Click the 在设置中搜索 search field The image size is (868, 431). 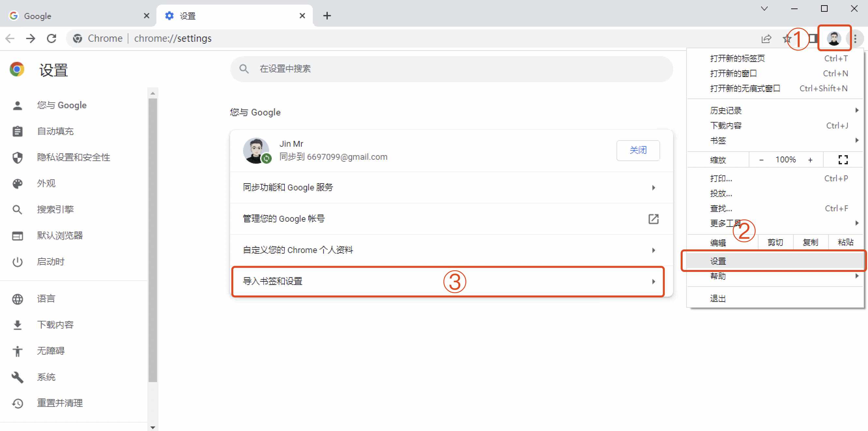click(451, 69)
